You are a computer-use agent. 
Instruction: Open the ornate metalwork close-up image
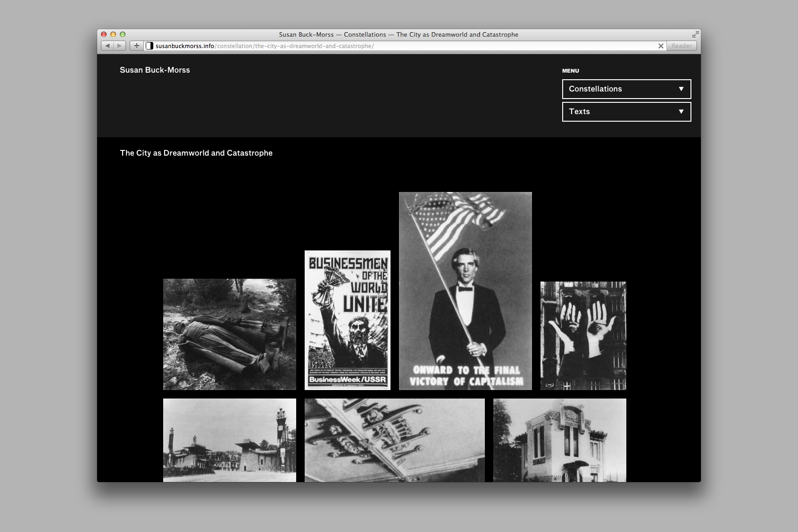(395, 440)
